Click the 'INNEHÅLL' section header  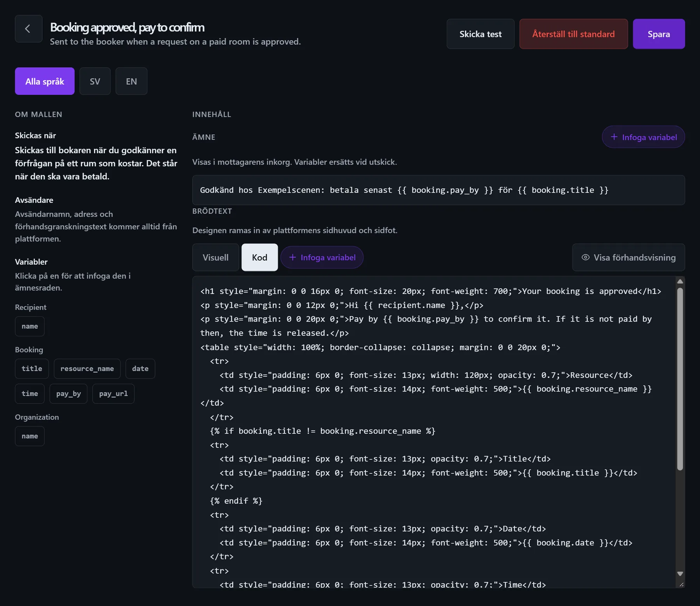pyautogui.click(x=212, y=114)
